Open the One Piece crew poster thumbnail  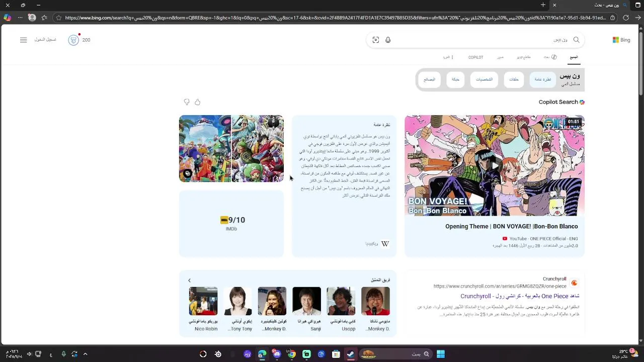click(x=257, y=148)
